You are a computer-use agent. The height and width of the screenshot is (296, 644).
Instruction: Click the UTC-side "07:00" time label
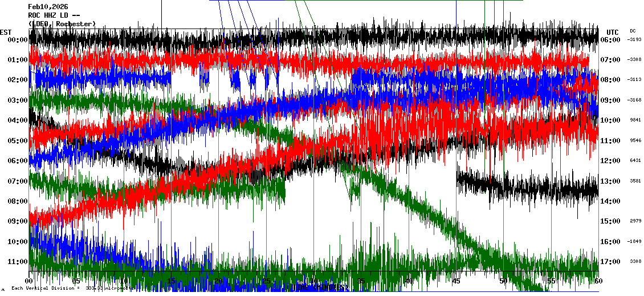click(x=610, y=60)
